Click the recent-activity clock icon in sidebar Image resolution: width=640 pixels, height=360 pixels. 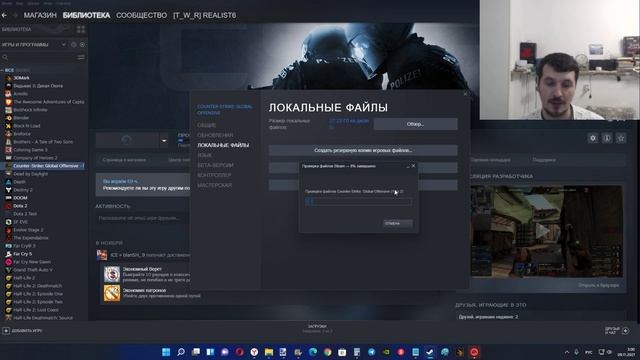[74, 44]
